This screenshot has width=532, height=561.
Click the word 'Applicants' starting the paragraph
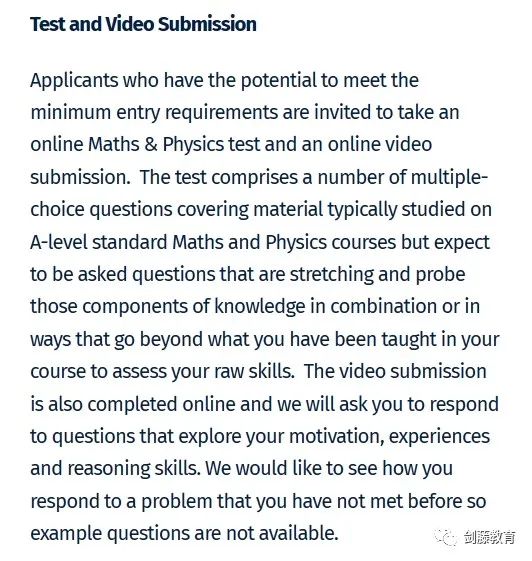point(74,81)
